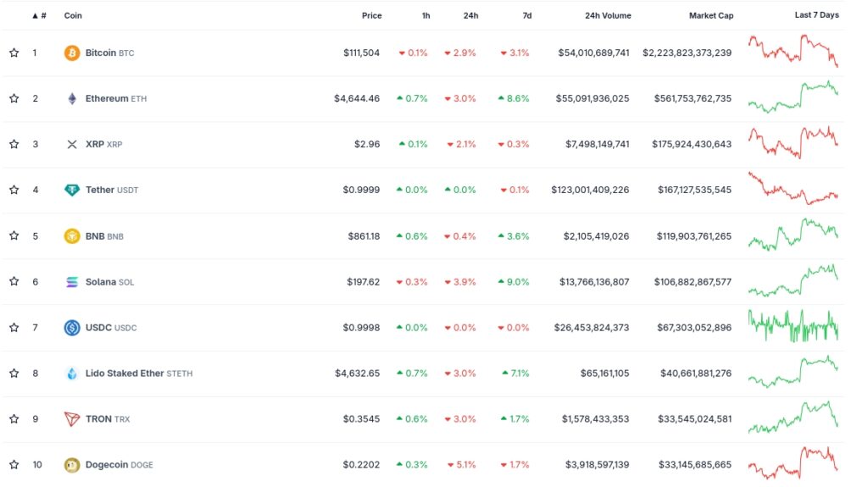
Task: Open Bitcoin's 7-day sparkline chart
Action: (x=793, y=50)
